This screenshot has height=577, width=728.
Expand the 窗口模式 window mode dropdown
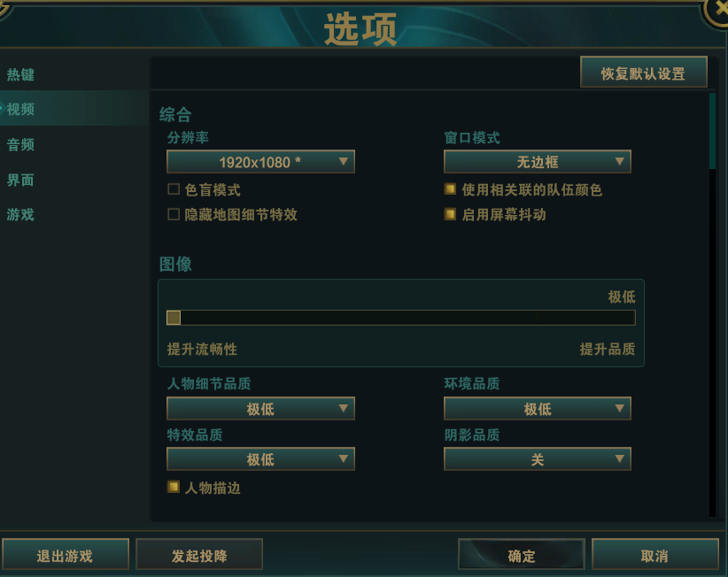(x=538, y=162)
